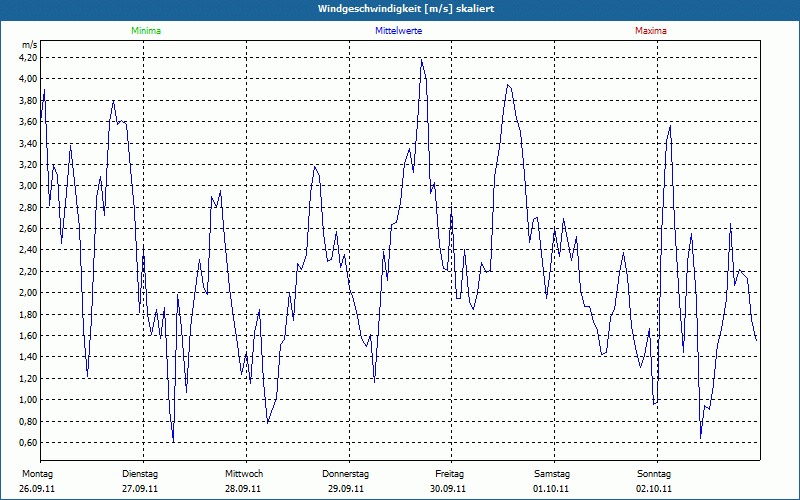The width and height of the screenshot is (800, 500).
Task: Click the Sonntag day label
Action: click(x=654, y=474)
